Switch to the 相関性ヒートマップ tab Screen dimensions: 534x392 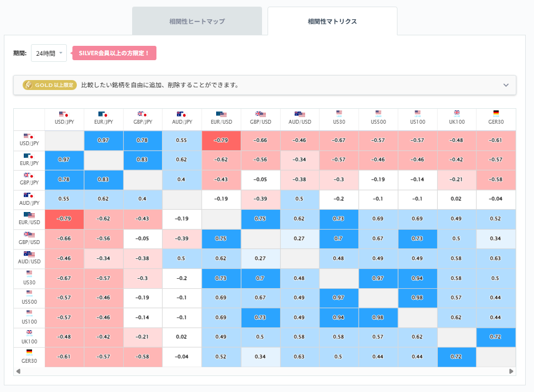[197, 20]
